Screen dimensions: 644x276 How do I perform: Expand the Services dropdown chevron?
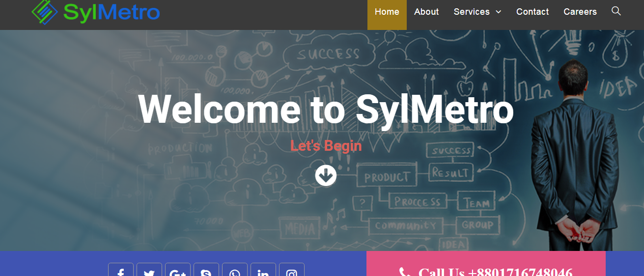pos(499,12)
